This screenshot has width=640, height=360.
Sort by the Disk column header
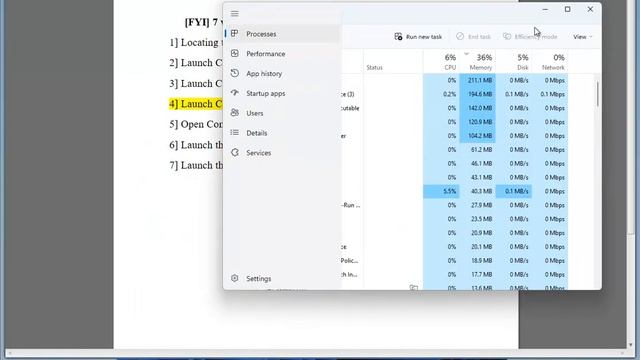(x=513, y=62)
